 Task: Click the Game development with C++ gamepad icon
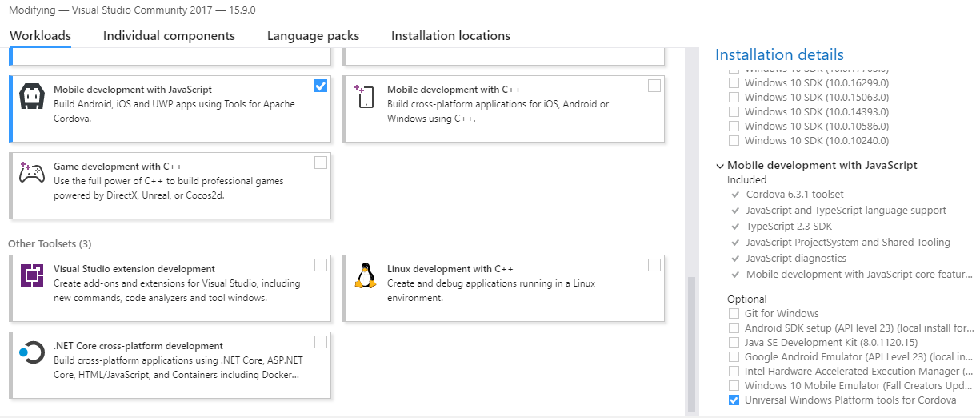[32, 173]
